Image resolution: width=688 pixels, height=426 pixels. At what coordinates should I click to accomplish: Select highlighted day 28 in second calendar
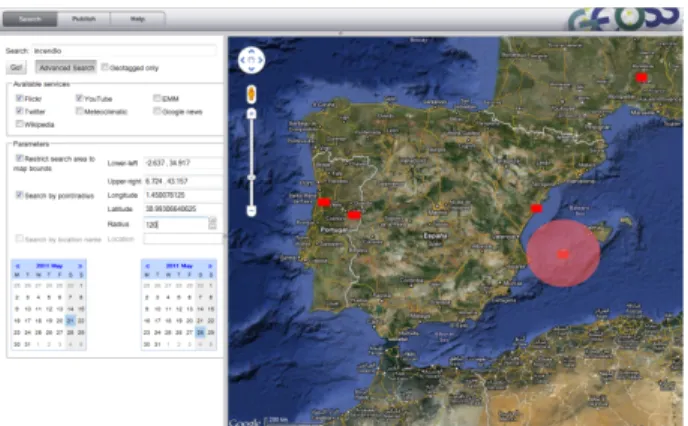pos(200,333)
